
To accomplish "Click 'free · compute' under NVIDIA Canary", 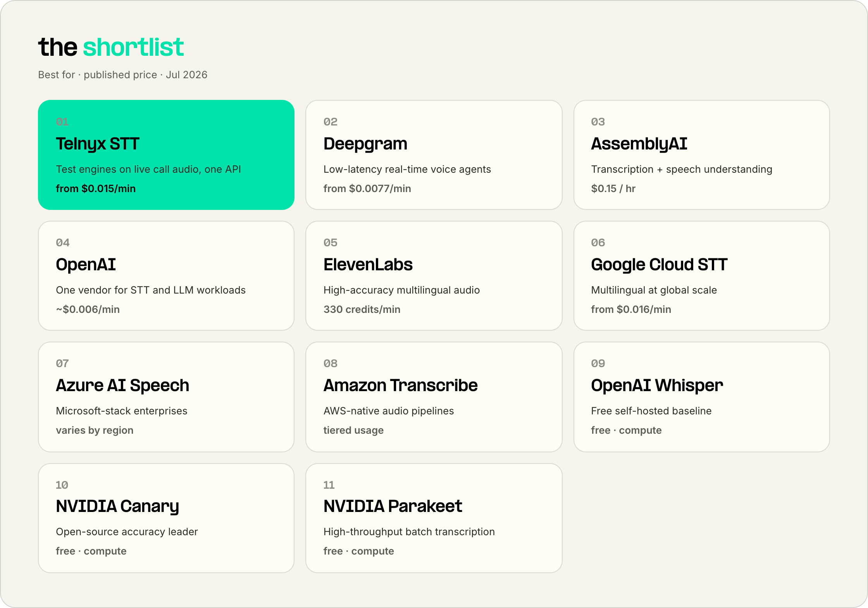I will (91, 551).
